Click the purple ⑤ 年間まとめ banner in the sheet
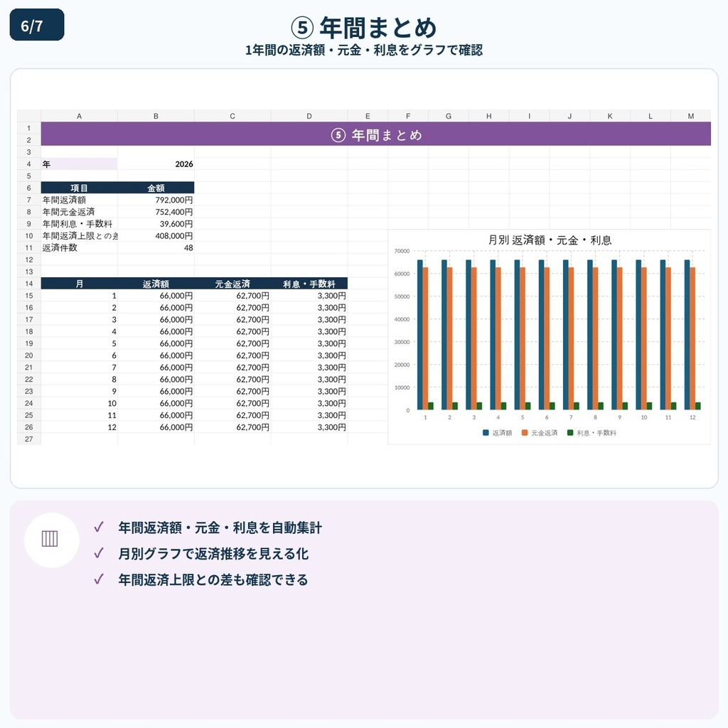 pos(376,134)
